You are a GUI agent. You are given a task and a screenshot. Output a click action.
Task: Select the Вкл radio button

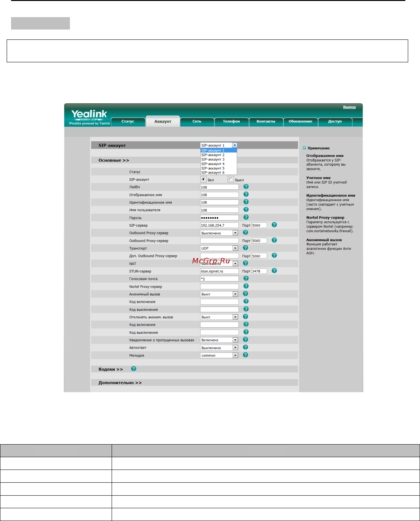[x=203, y=180]
